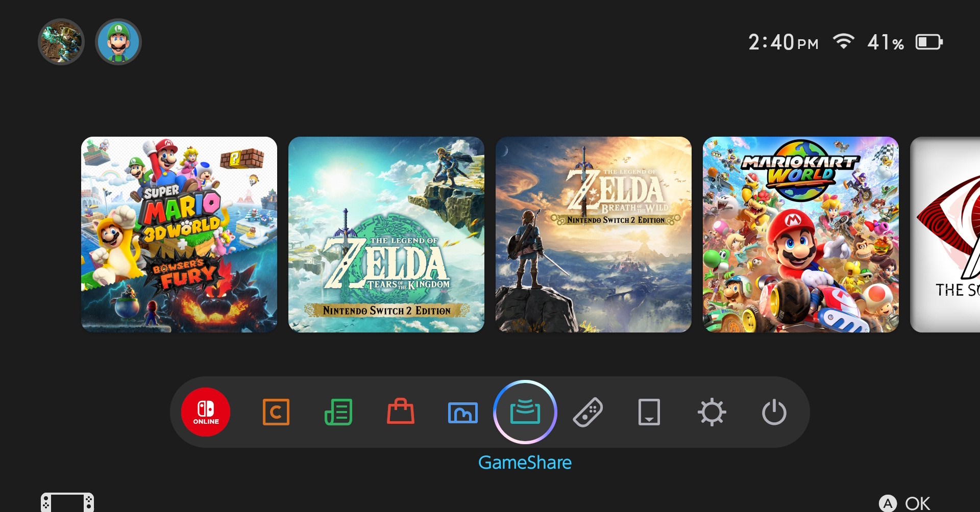Launch Zelda: Tears of the Kingdom

coord(386,235)
